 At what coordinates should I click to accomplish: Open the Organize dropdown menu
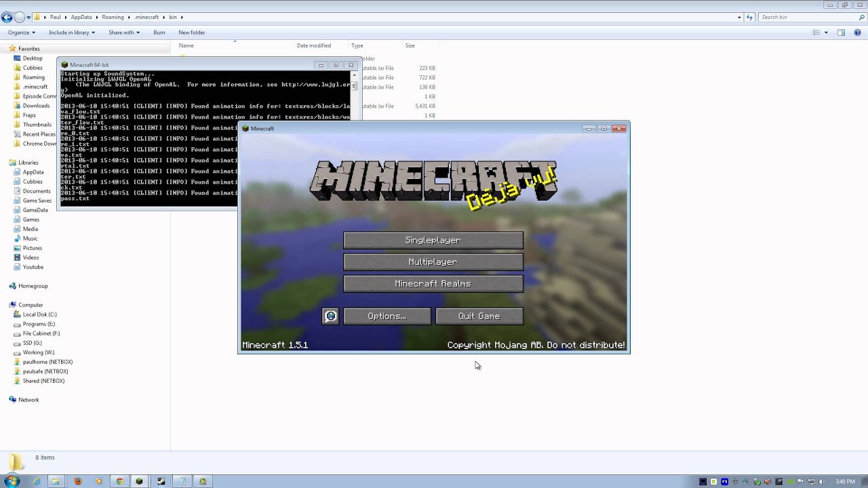(22, 33)
